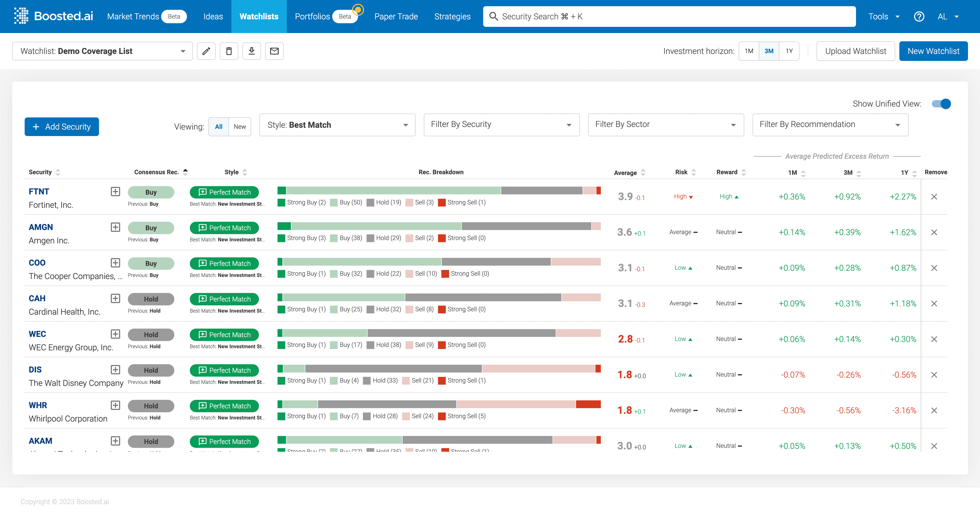This screenshot has height=516, width=980.
Task: Remove CAH from the watchlist
Action: point(934,304)
